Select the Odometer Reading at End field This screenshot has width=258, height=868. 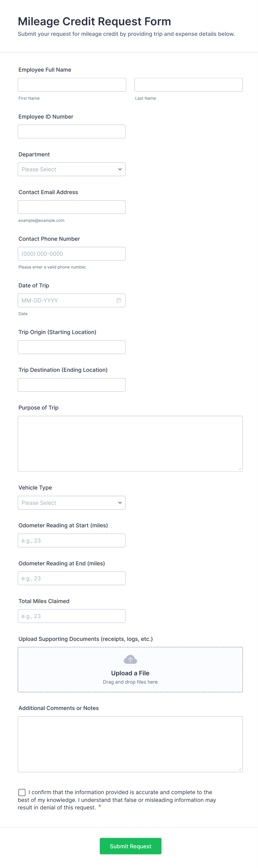[71, 578]
